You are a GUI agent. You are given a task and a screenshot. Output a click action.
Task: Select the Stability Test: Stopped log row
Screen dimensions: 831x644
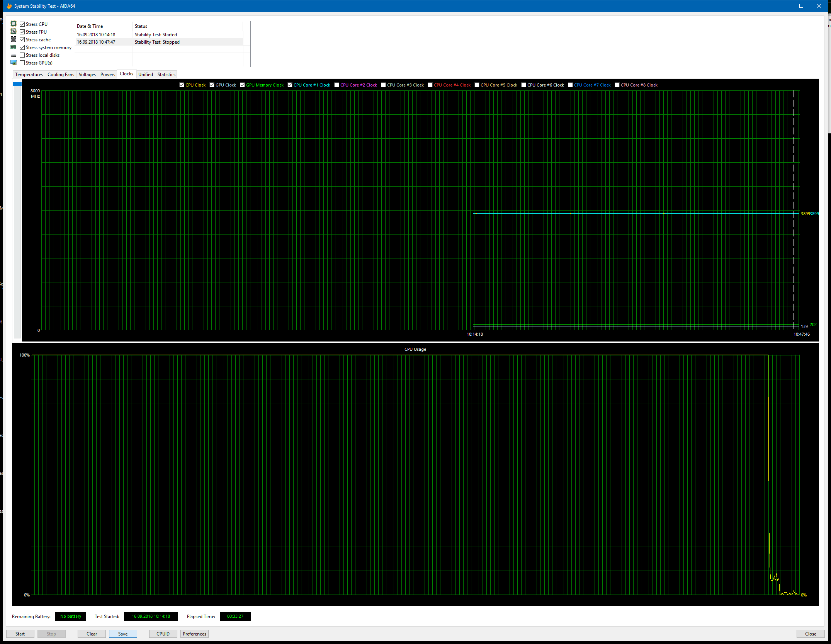pyautogui.click(x=157, y=42)
